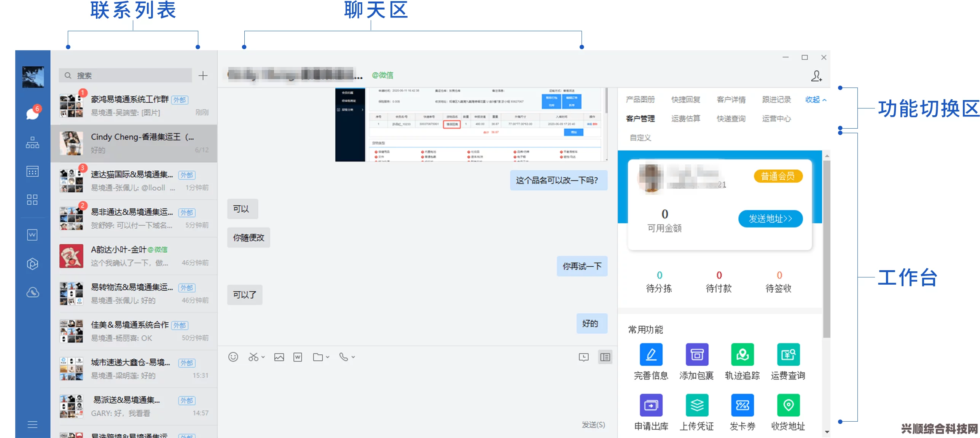Open the hexagon cube icon in sidebar
The width and height of the screenshot is (980, 438).
coord(32,263)
